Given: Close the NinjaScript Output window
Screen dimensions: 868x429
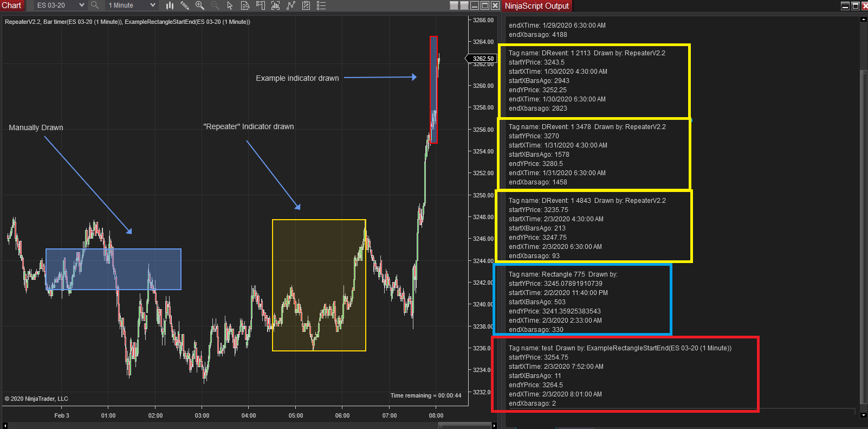Looking at the screenshot, I should point(865,6).
